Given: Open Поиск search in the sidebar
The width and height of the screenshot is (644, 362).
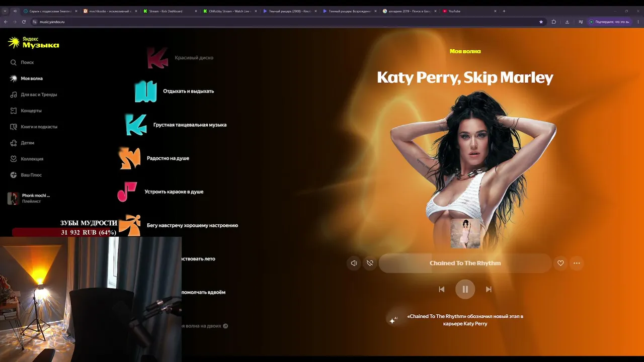Looking at the screenshot, I should click(x=22, y=62).
